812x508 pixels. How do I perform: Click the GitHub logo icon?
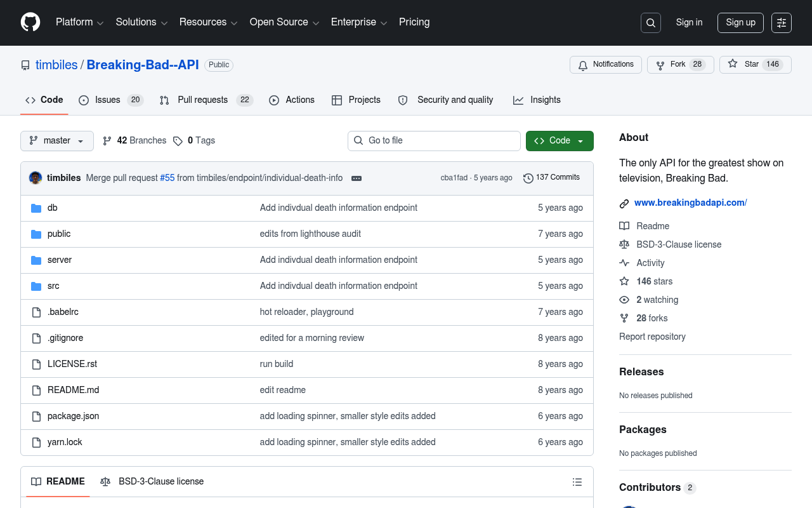click(30, 22)
